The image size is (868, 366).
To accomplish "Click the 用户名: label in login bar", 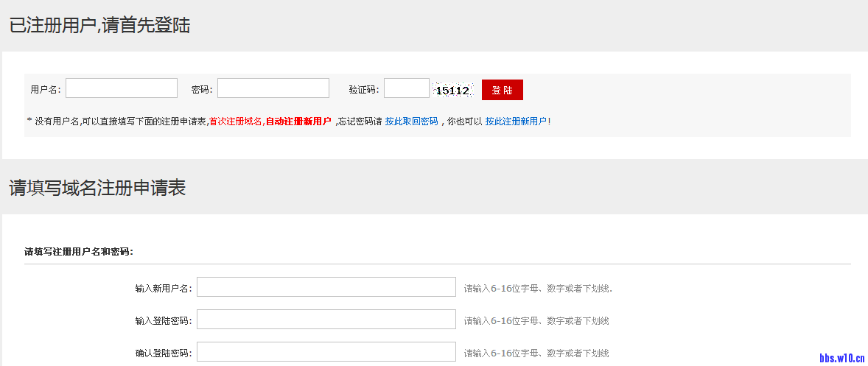I will tap(46, 90).
